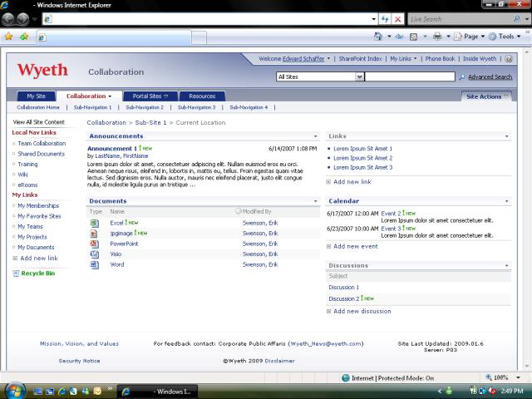Click the Refresh page icon
Screen dimensions: 532x399
[385, 19]
